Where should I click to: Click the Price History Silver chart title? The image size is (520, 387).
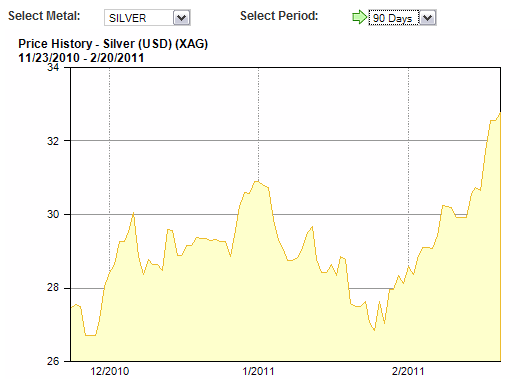(x=113, y=44)
